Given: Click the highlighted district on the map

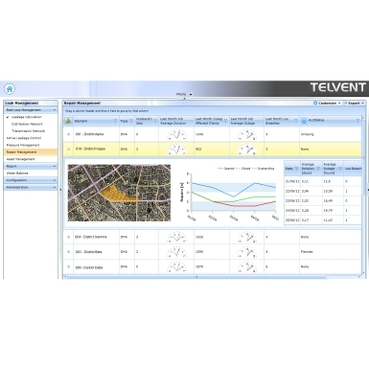Looking at the screenshot, I should (114, 193).
